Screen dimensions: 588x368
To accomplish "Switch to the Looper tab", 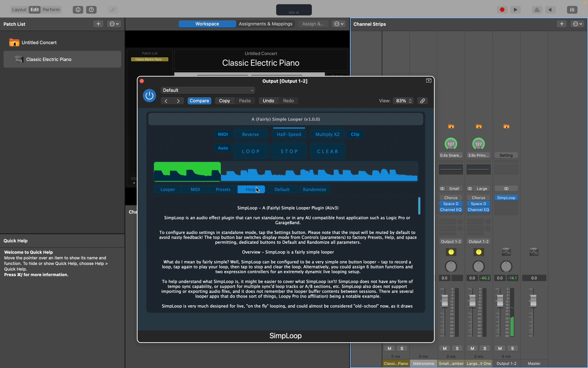I will coord(168,189).
